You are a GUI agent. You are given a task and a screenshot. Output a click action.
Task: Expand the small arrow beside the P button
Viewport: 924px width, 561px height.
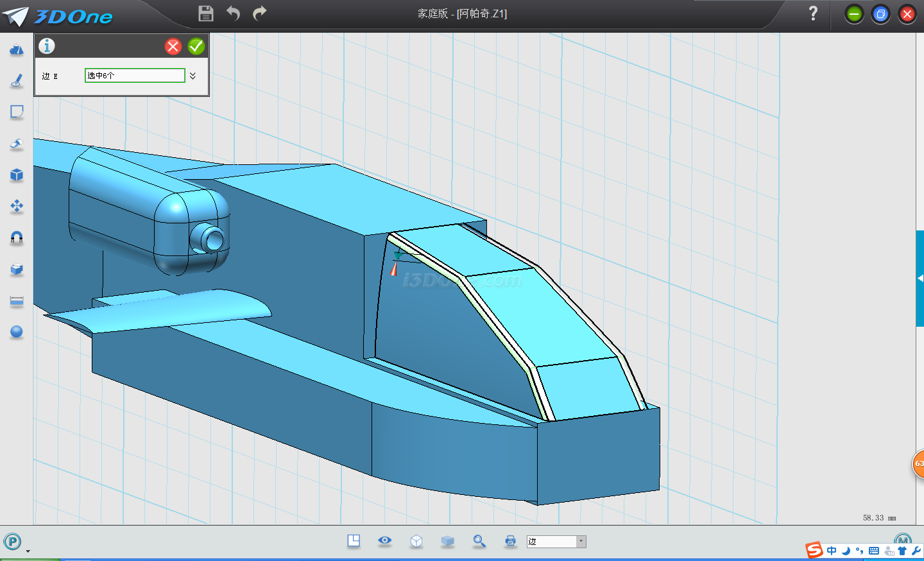point(28,551)
